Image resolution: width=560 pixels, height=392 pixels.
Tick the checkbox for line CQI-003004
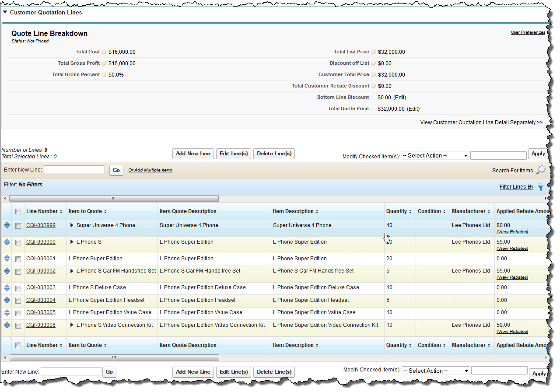(x=18, y=301)
